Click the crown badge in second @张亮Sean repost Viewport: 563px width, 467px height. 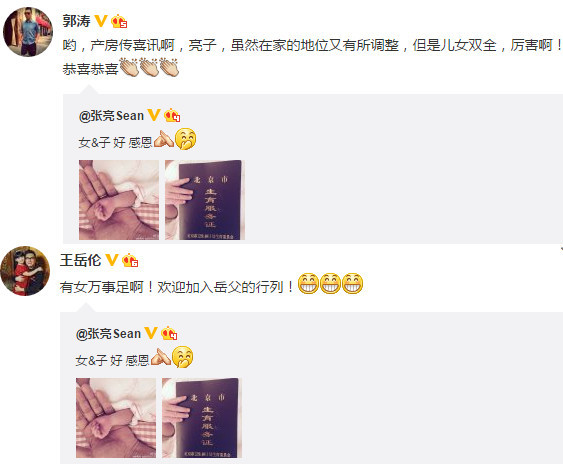169,333
